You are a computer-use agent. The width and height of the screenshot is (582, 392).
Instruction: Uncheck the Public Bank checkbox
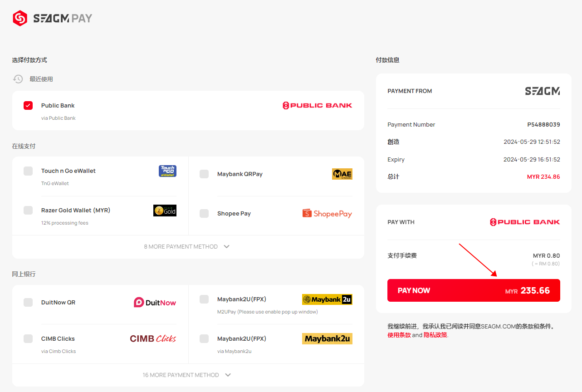click(28, 105)
